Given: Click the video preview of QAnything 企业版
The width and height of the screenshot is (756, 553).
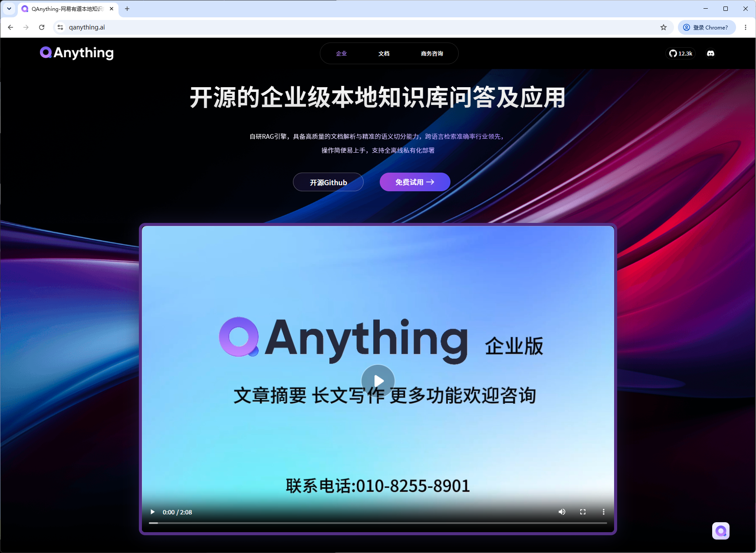Looking at the screenshot, I should 378,379.
